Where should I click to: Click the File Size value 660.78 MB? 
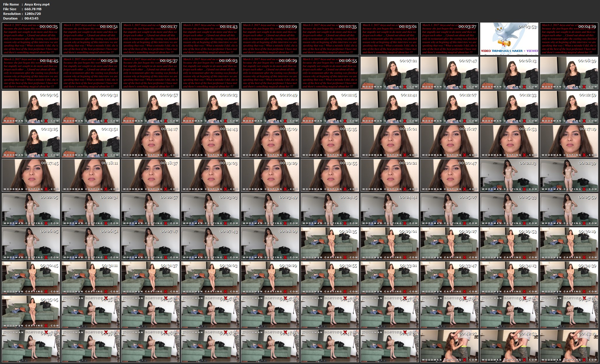pyautogui.click(x=33, y=9)
